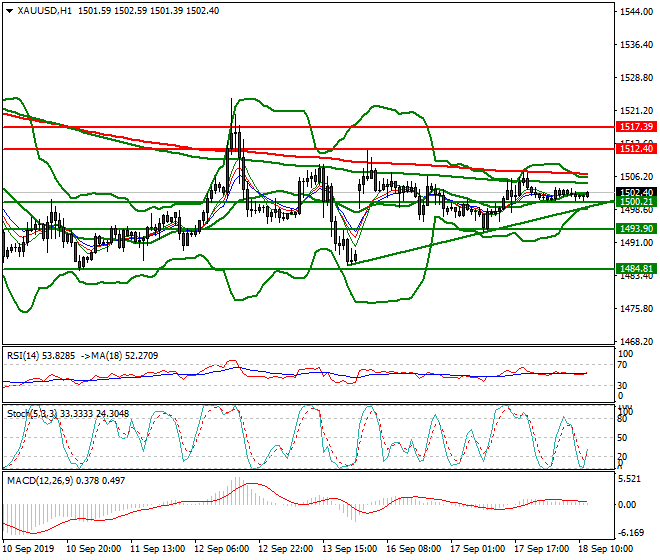Select the 1528.80 price axis value
This screenshot has height=560, width=660.
pyautogui.click(x=636, y=78)
